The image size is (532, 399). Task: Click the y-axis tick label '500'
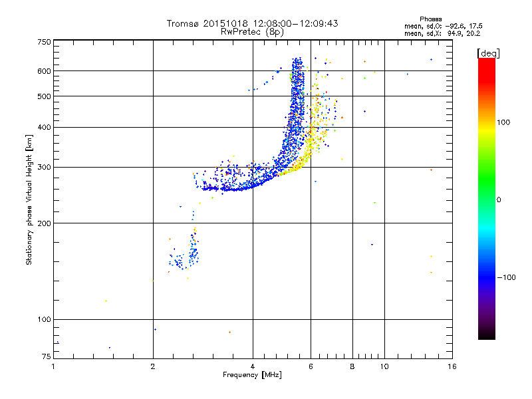[x=44, y=96]
